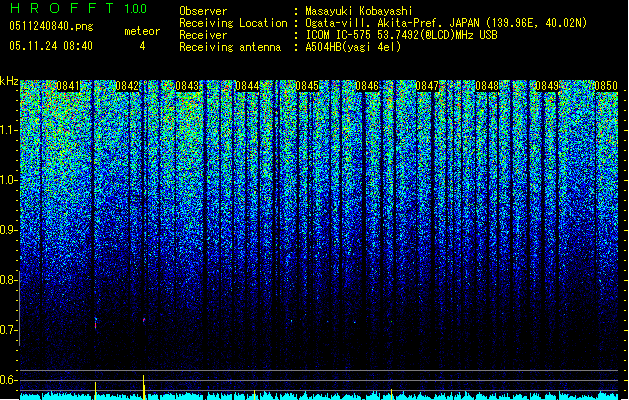
Task: Select the filename 0511240840.png
Action: pos(51,26)
